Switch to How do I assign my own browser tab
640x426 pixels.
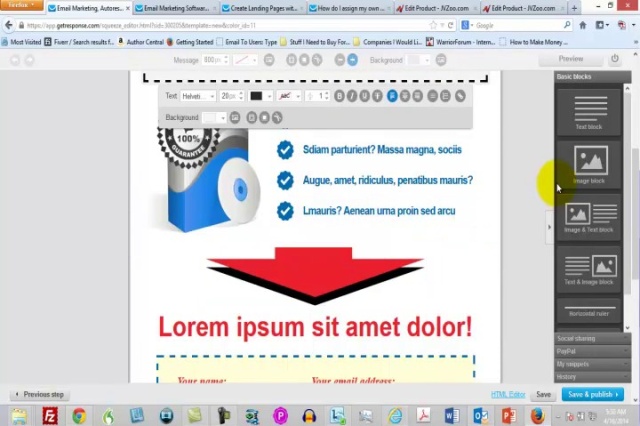coord(351,8)
